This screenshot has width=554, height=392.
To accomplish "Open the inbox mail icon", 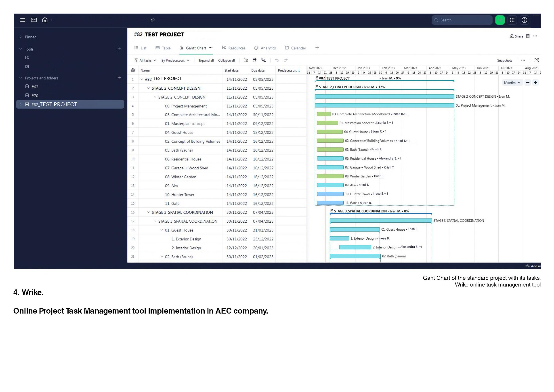I will click(x=34, y=20).
